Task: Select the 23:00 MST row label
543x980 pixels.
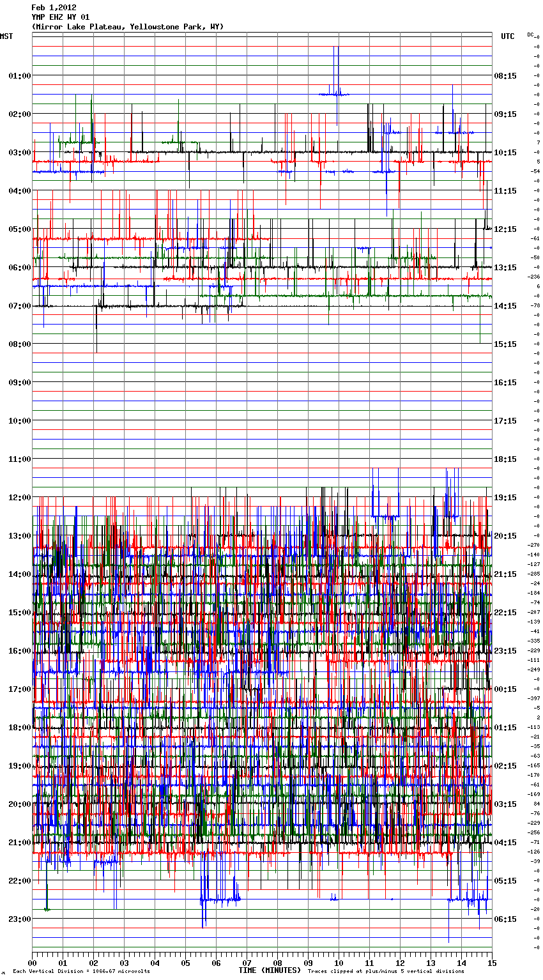Action: (x=20, y=919)
